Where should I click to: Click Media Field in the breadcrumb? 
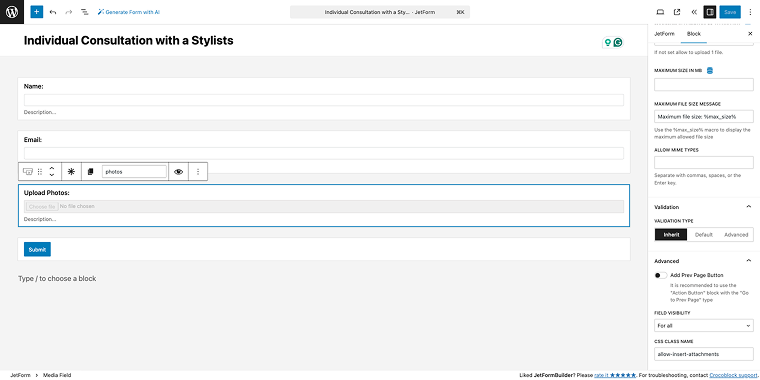[57, 375]
